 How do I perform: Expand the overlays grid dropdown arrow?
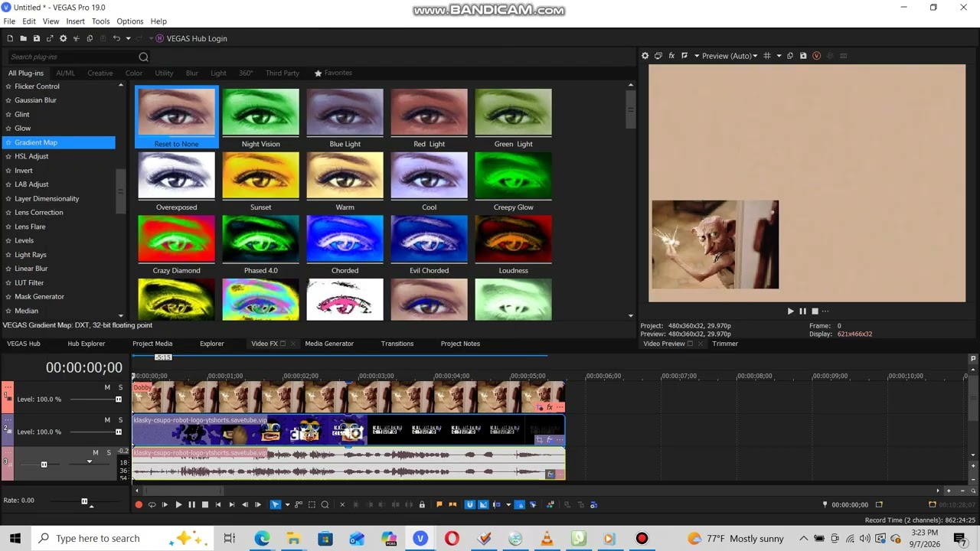pyautogui.click(x=779, y=56)
